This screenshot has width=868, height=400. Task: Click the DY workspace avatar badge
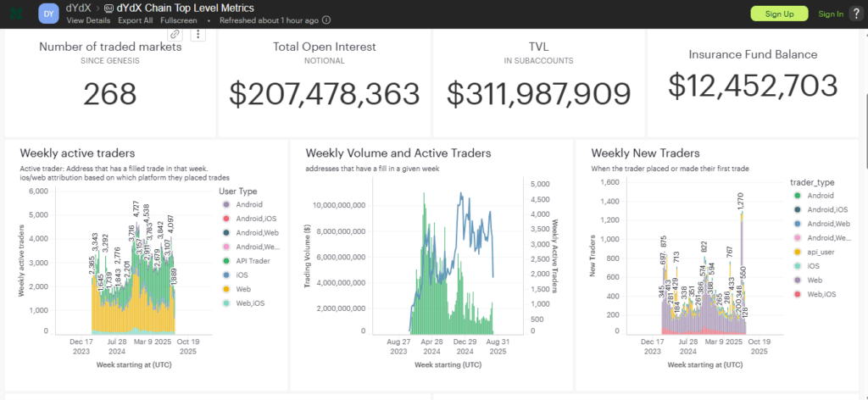point(48,14)
